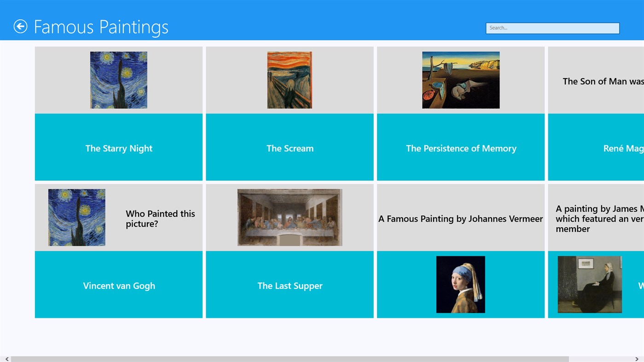This screenshot has width=644, height=362.
Task: Click the Girl with a Pearl Earring image
Action: pyautogui.click(x=461, y=284)
